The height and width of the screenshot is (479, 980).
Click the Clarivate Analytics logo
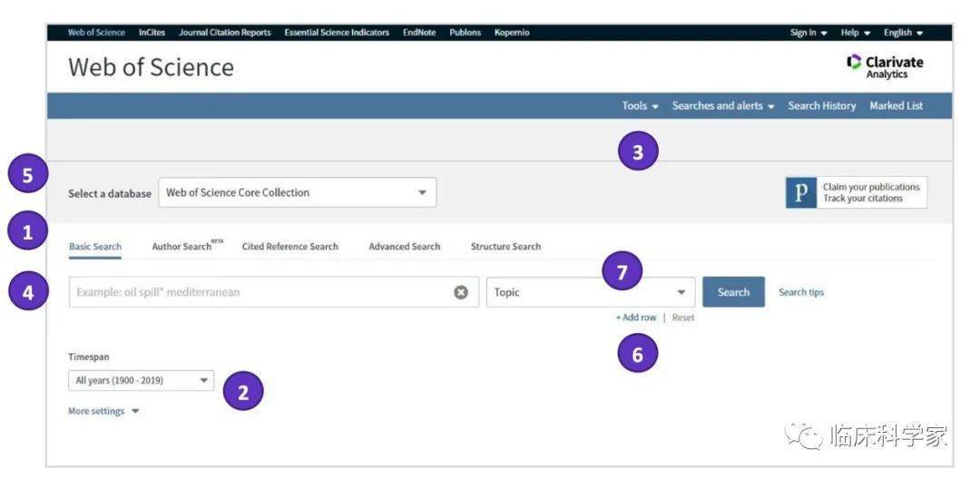coord(885,67)
